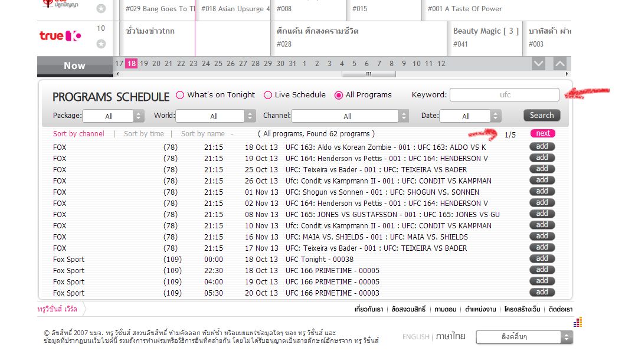Sort results by name
The height and width of the screenshot is (364, 635).
click(x=202, y=133)
